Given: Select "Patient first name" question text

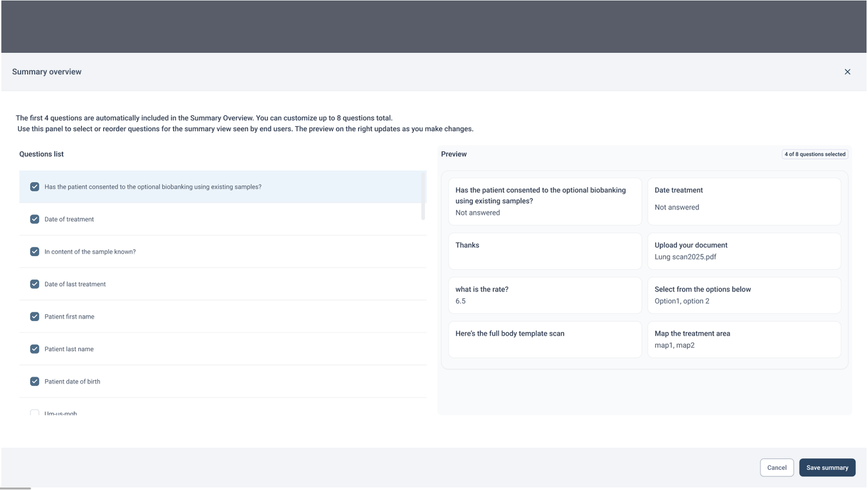Looking at the screenshot, I should (69, 317).
